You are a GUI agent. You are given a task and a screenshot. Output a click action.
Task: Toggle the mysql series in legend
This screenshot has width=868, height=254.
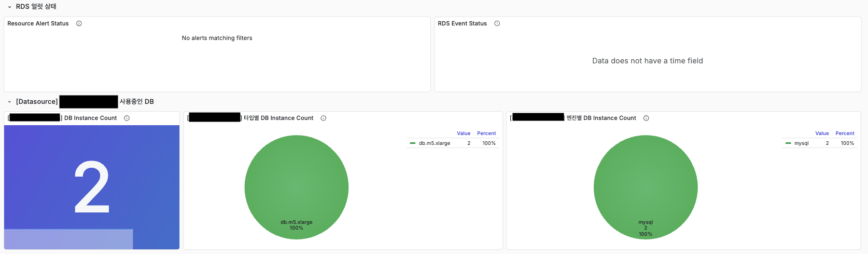tap(801, 143)
